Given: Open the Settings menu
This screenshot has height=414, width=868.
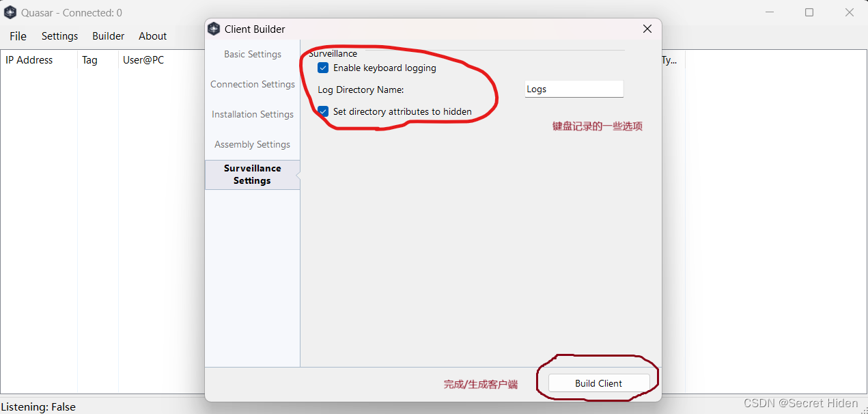Looking at the screenshot, I should (x=60, y=36).
